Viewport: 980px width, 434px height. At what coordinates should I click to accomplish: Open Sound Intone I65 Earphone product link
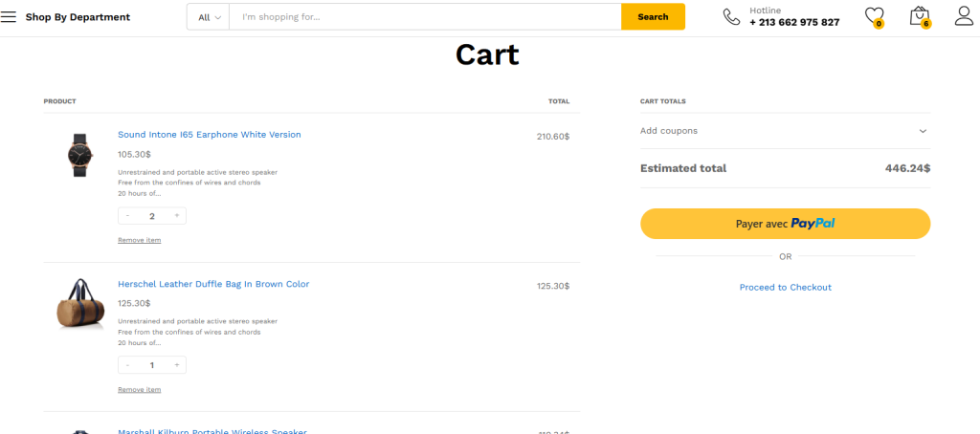[209, 135]
